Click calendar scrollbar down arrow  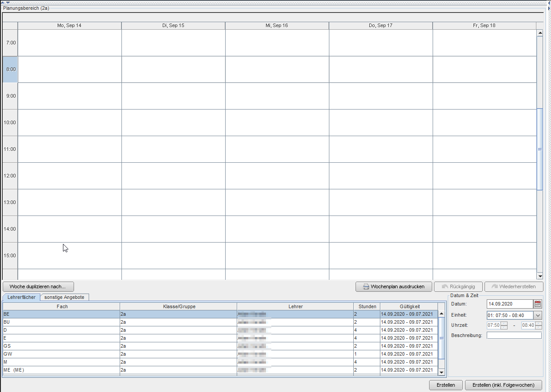540,276
